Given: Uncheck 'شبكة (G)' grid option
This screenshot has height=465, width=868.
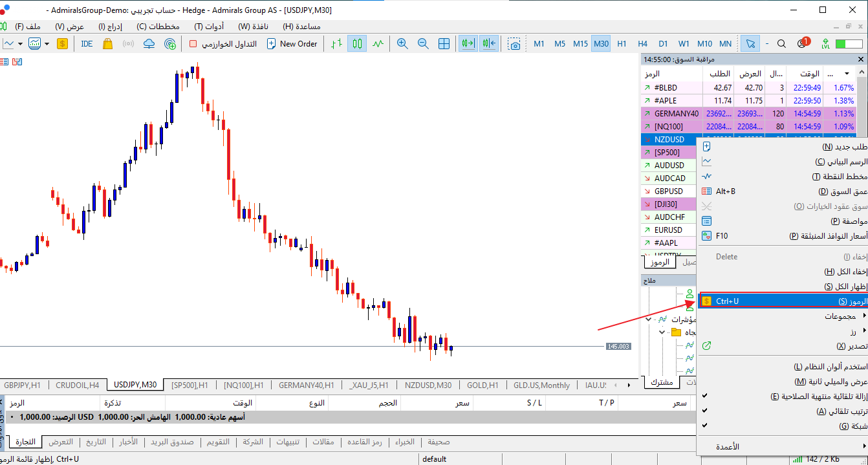Looking at the screenshot, I should 783,426.
